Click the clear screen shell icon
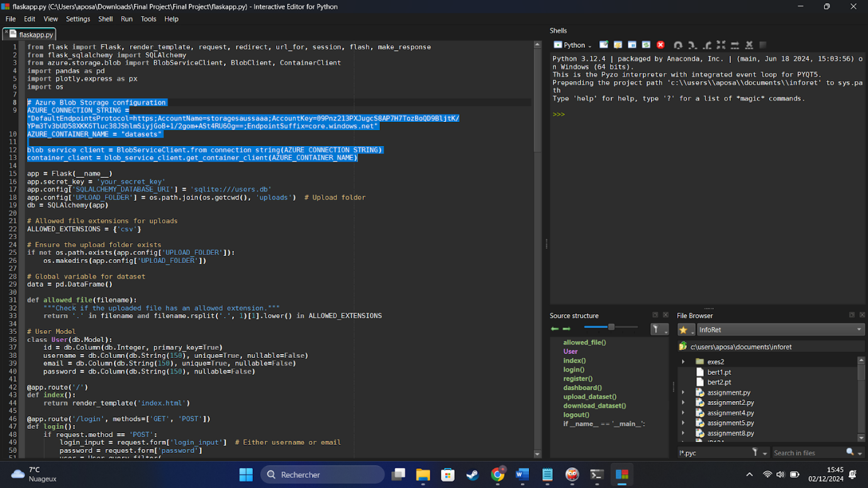868x488 pixels. (604, 45)
